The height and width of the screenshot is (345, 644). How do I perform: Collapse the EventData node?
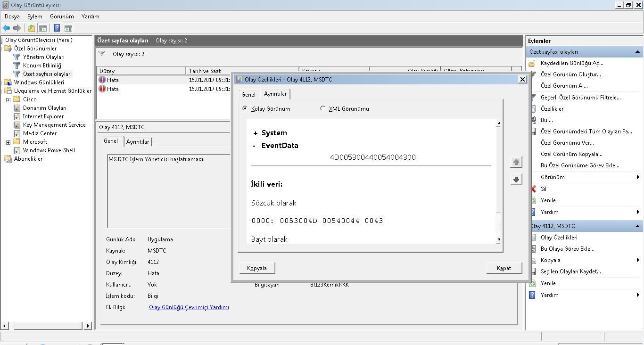(255, 146)
